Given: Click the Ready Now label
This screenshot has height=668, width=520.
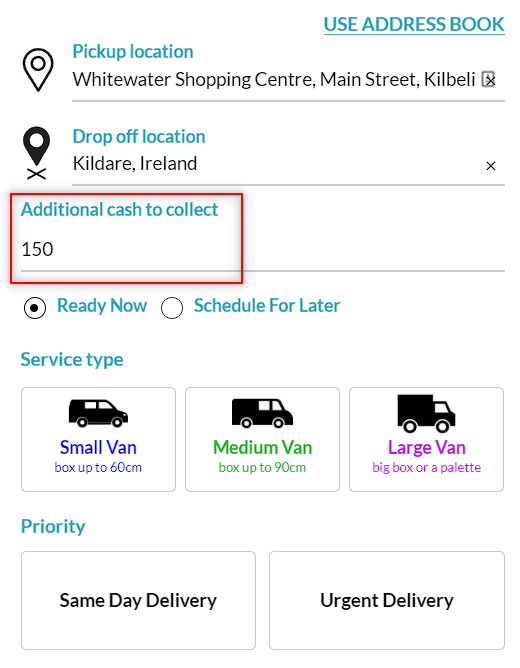Looking at the screenshot, I should (x=102, y=305).
